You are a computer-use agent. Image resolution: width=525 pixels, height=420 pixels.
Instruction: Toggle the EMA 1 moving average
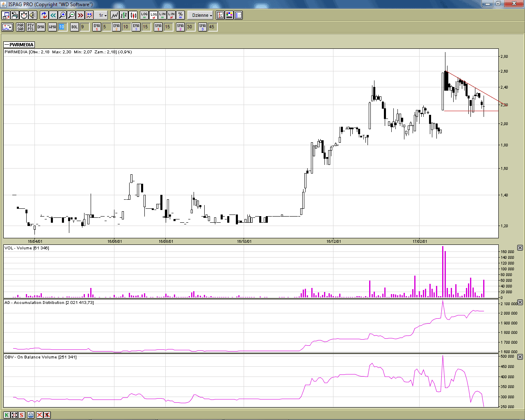point(97,27)
